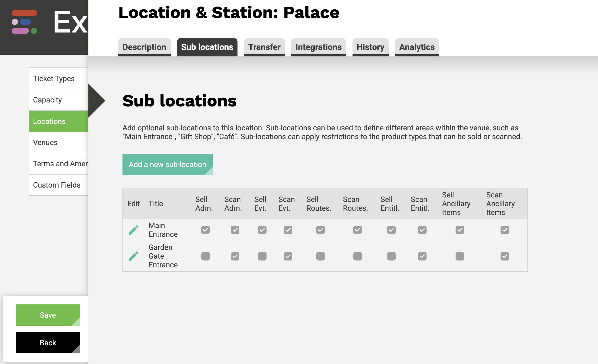This screenshot has width=598, height=364.
Task: Click the black Back button
Action: [x=48, y=343]
